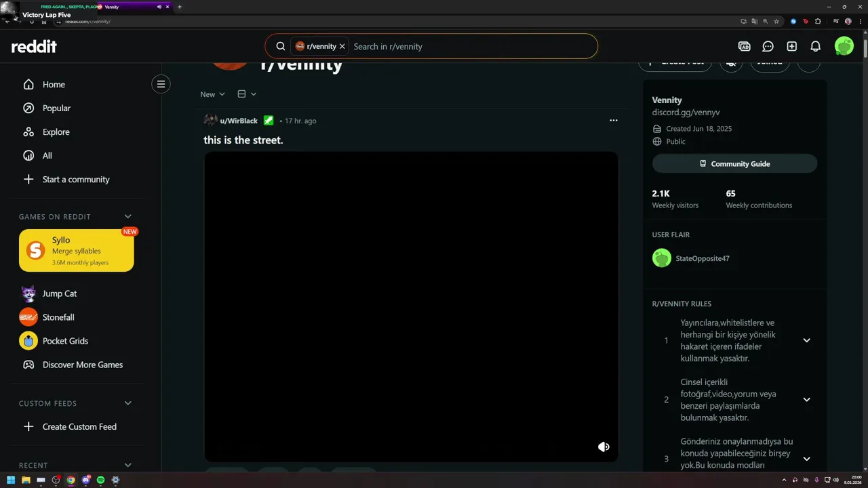Remove the r/vennity search filter
This screenshot has width=868, height=488.
[x=342, y=47]
